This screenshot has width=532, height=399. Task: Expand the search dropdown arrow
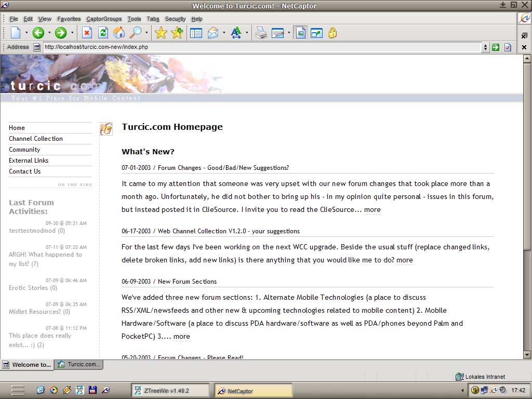click(x=147, y=33)
